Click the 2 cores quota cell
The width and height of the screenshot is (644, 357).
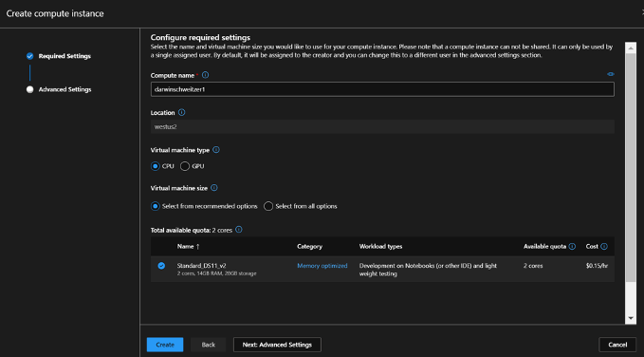533,266
